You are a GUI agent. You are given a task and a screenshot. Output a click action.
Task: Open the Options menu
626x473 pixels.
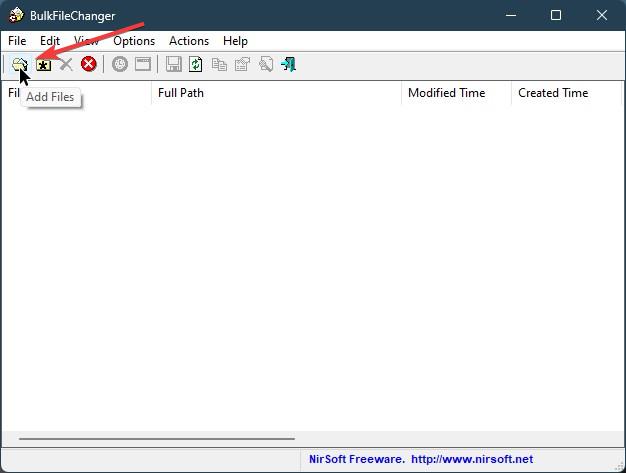pos(134,41)
